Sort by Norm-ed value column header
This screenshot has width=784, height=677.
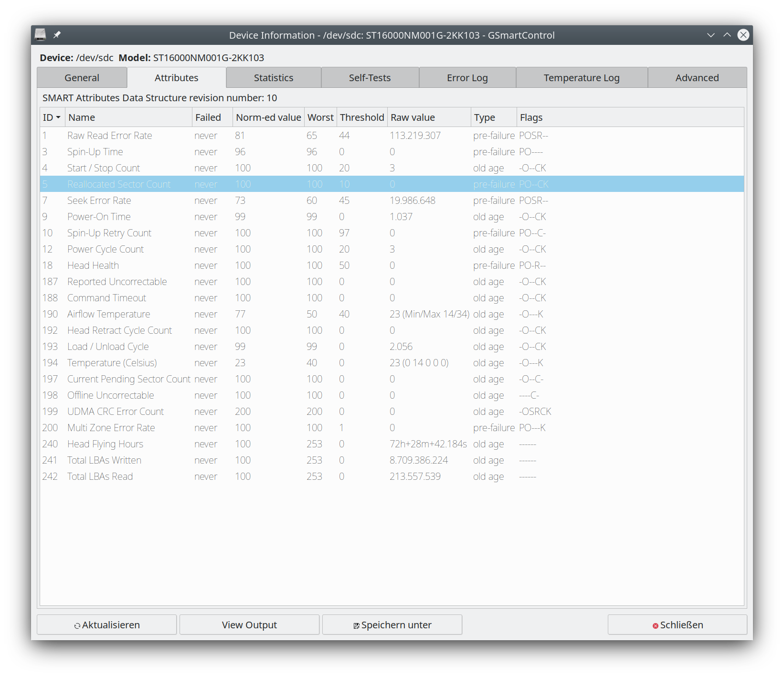tap(268, 117)
